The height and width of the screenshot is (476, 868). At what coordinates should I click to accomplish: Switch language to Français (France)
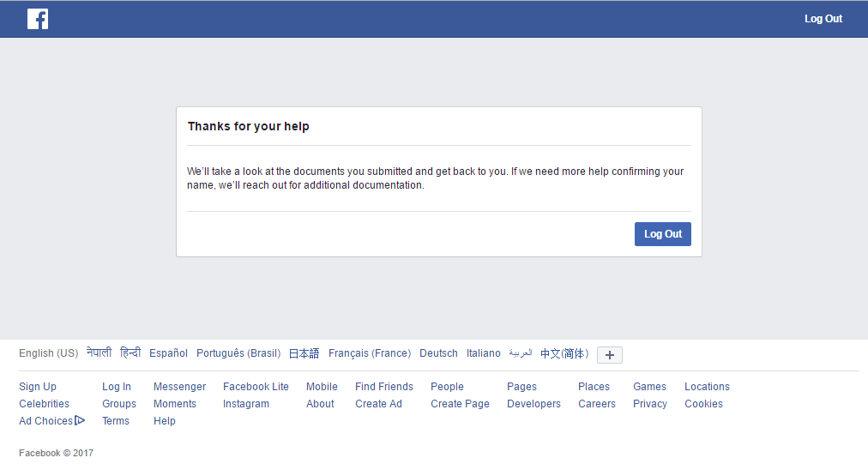click(370, 353)
